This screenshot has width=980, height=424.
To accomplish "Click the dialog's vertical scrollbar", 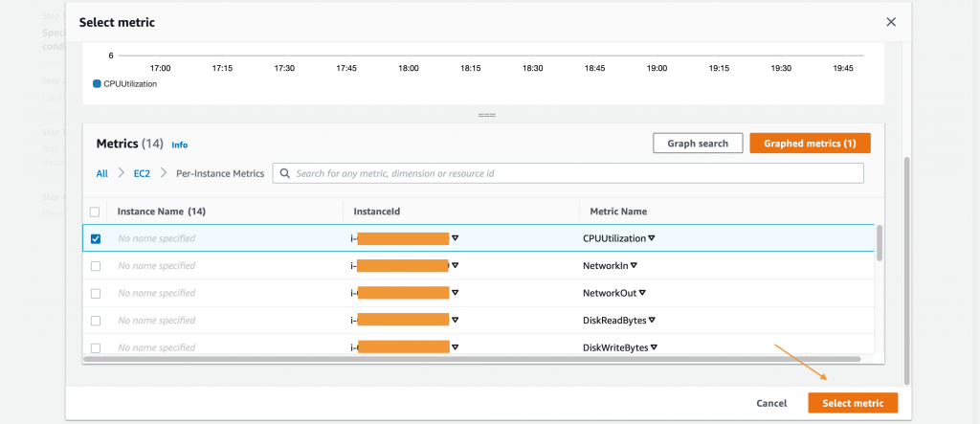I will 907,270.
